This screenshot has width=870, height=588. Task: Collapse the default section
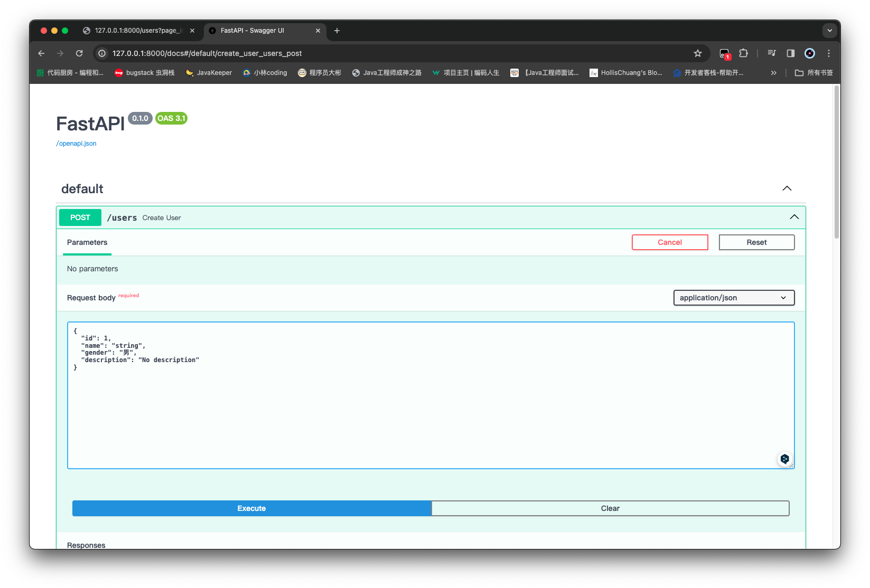(787, 188)
